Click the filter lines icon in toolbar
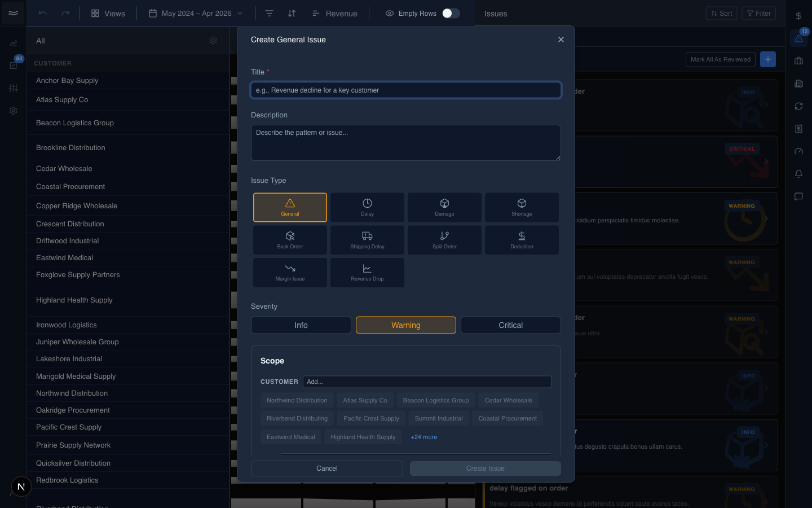The width and height of the screenshot is (812, 508). click(x=270, y=13)
